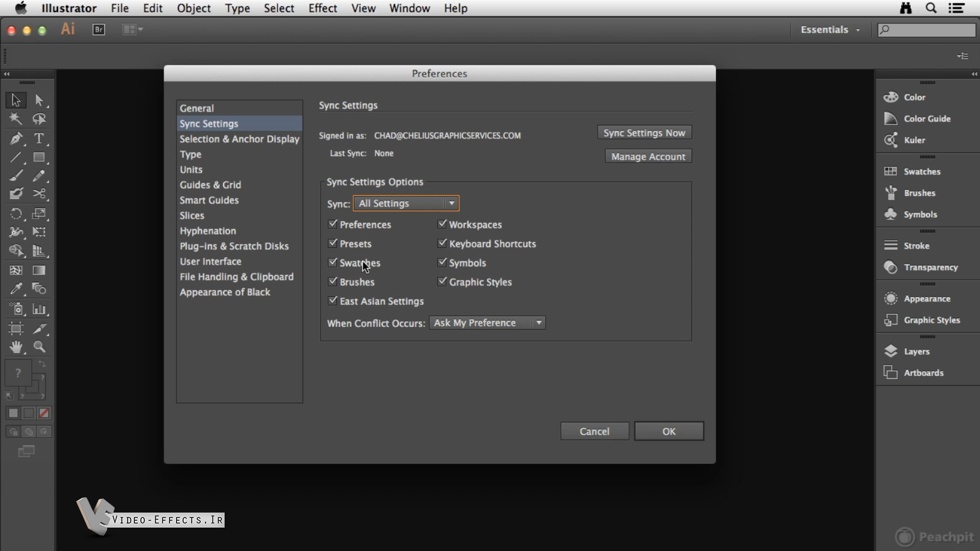
Task: Open the Object menu
Action: click(194, 8)
